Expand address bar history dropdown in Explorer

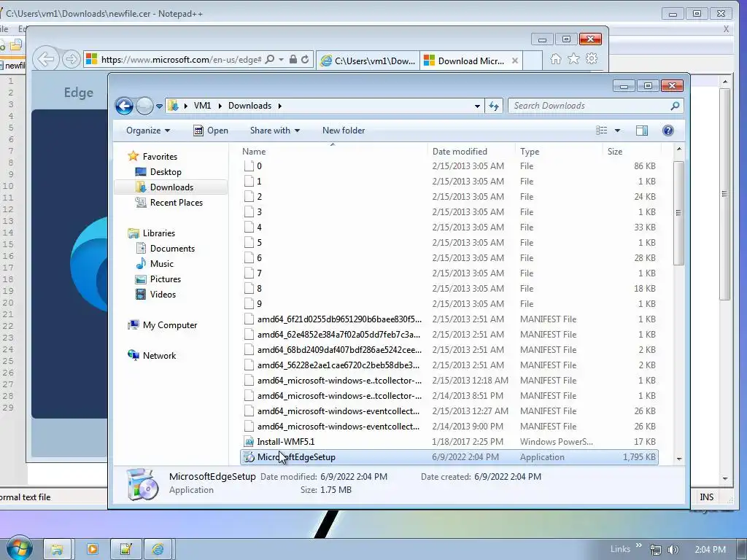[x=477, y=106]
